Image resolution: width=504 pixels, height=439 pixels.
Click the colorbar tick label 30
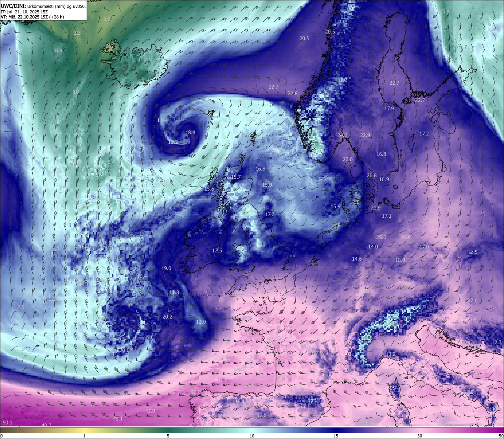click(420, 436)
